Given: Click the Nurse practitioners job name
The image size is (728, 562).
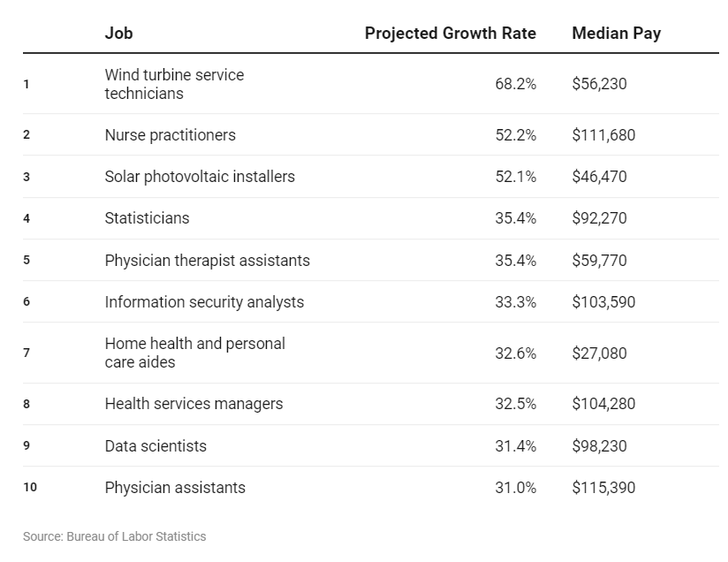Looking at the screenshot, I should [x=170, y=135].
